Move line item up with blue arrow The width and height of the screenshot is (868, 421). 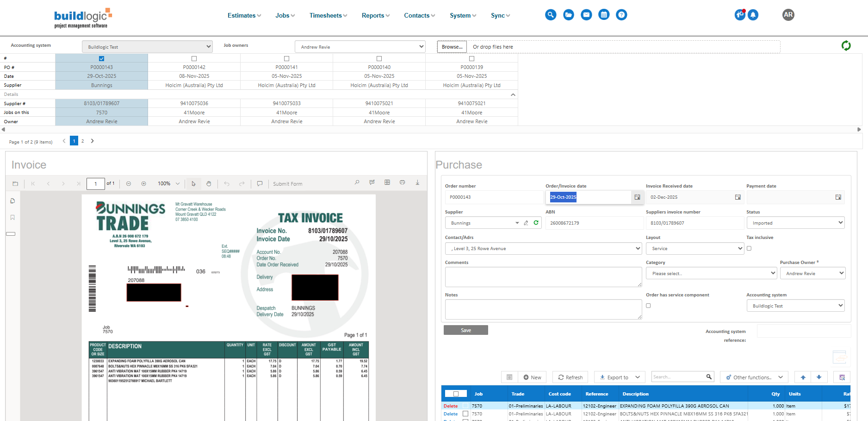(803, 377)
